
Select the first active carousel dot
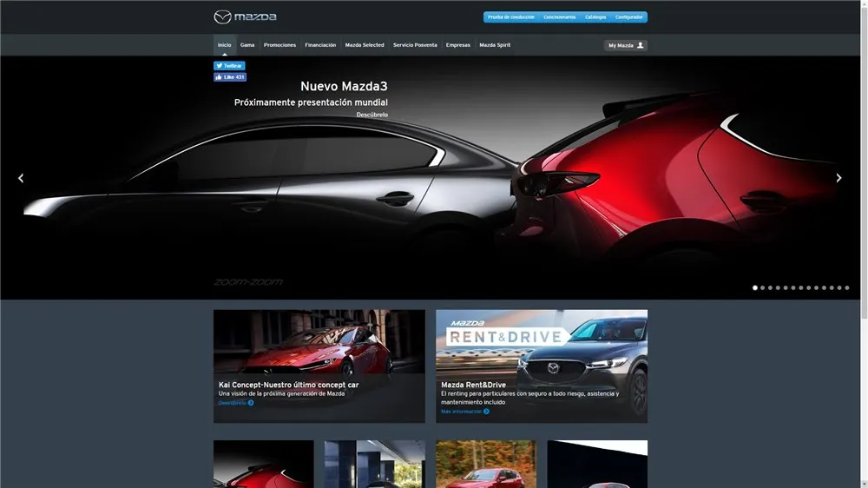[x=755, y=287]
